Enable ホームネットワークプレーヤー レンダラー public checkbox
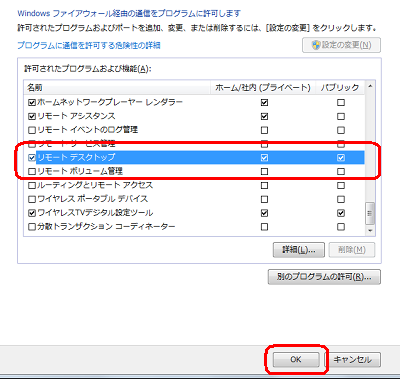 click(341, 102)
